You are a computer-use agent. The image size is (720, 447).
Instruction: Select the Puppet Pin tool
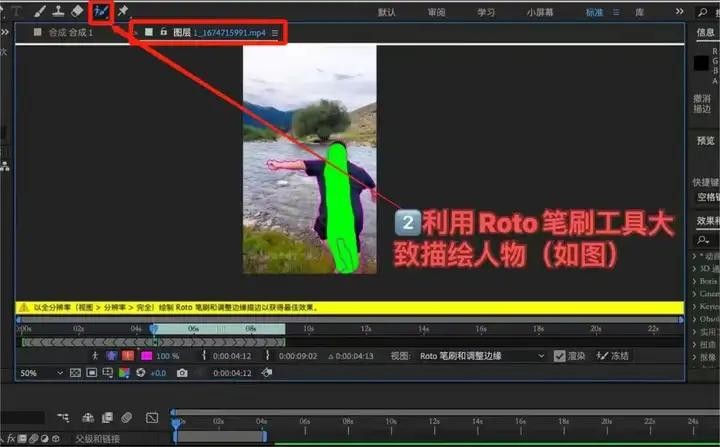tap(123, 11)
